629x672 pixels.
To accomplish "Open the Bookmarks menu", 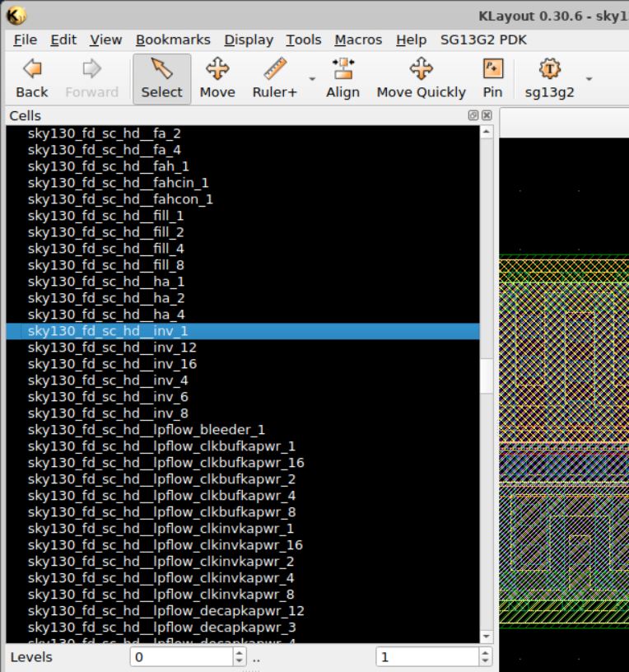I will 173,40.
